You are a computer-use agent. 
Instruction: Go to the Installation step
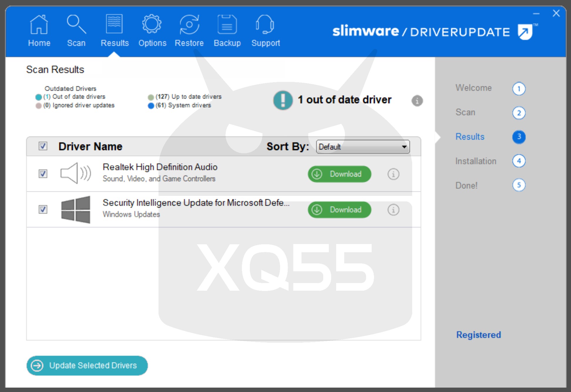tap(476, 161)
